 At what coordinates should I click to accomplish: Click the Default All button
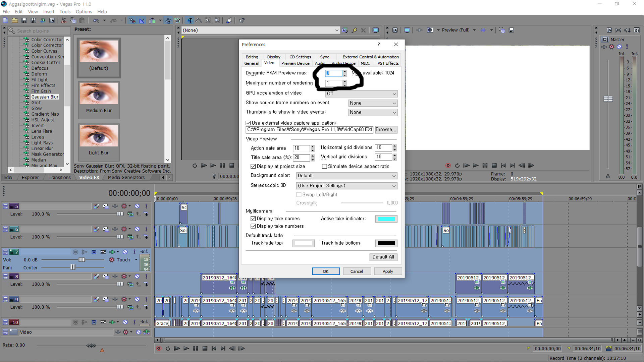tap(383, 257)
